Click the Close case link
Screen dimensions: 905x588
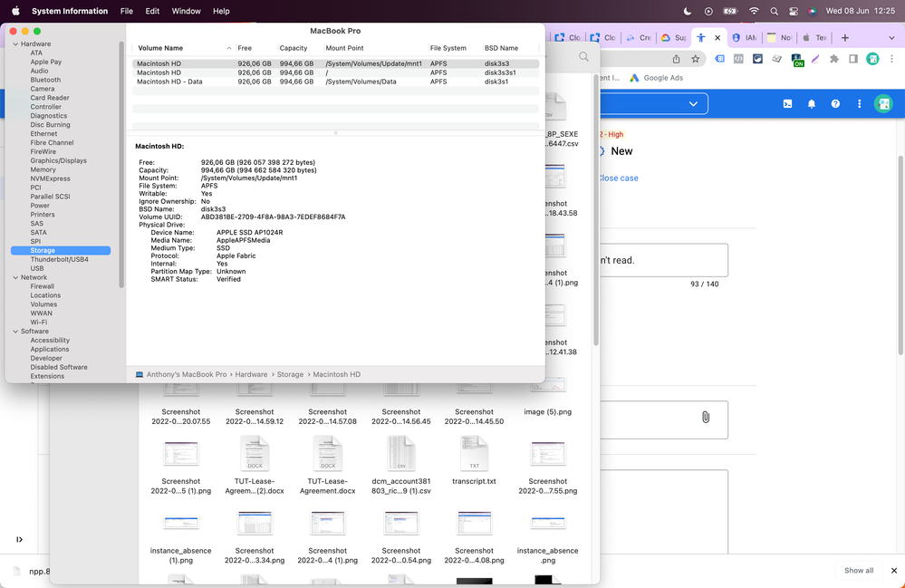click(x=619, y=178)
